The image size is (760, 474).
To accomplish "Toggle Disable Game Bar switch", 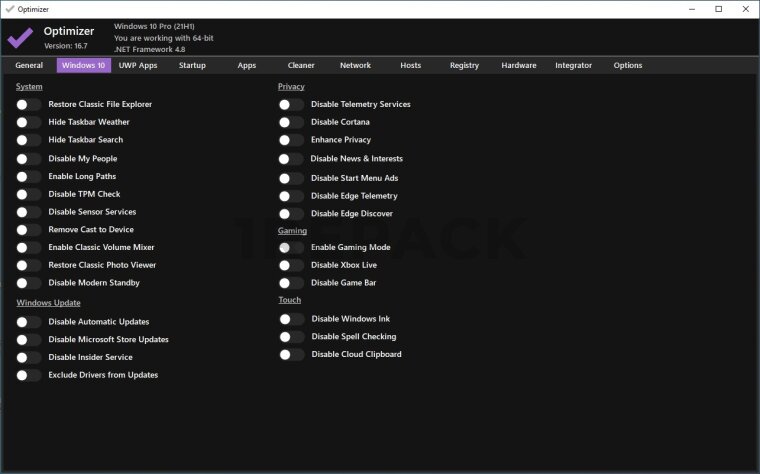I will pos(291,283).
